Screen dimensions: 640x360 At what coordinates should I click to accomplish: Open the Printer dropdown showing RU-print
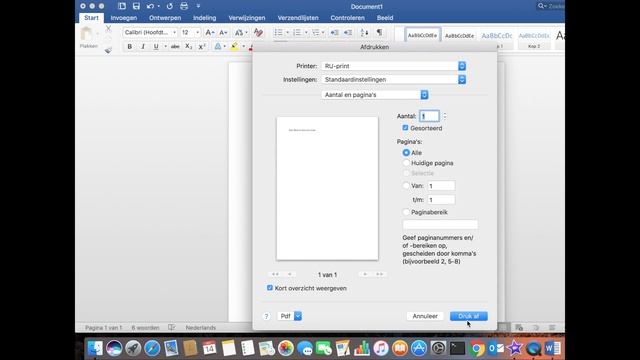pyautogui.click(x=393, y=66)
